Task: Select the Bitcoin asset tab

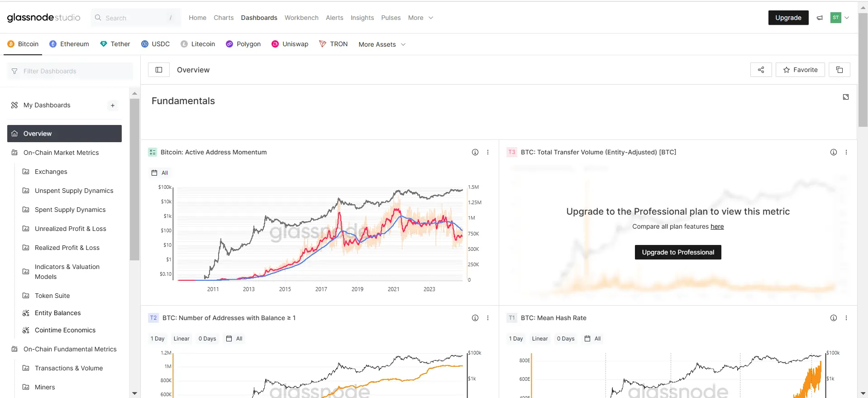Action: (x=23, y=44)
